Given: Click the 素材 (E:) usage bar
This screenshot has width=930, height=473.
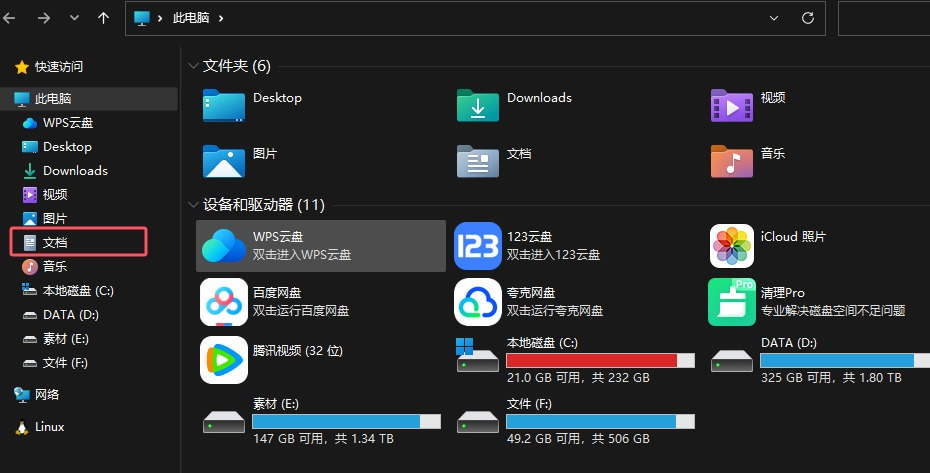Looking at the screenshot, I should [x=346, y=421].
